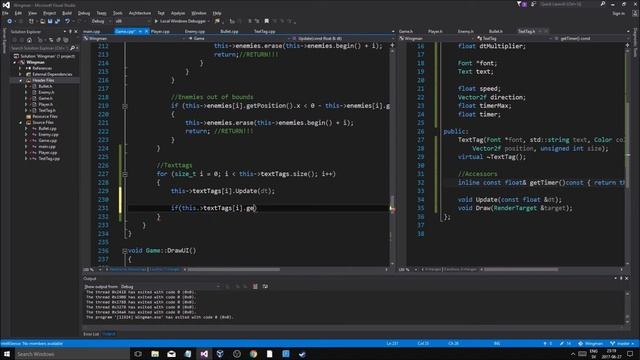640x360 pixels.
Task: Open File Explorer from taskbar
Action: click(x=155, y=354)
